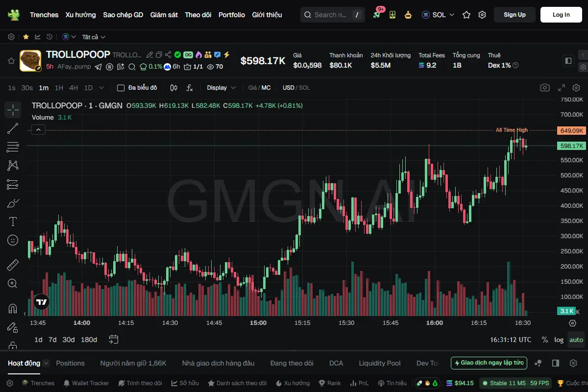Expand the Display dropdown

pyautogui.click(x=221, y=88)
